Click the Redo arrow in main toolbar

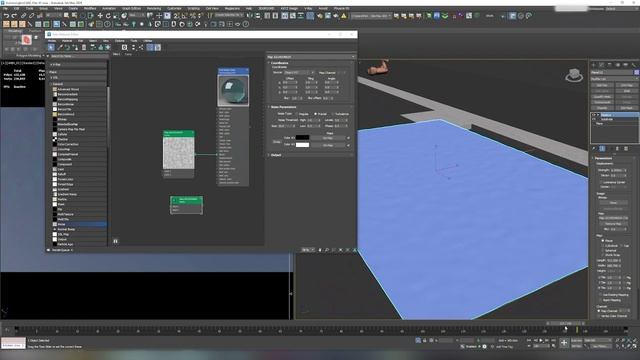pos(14,16)
